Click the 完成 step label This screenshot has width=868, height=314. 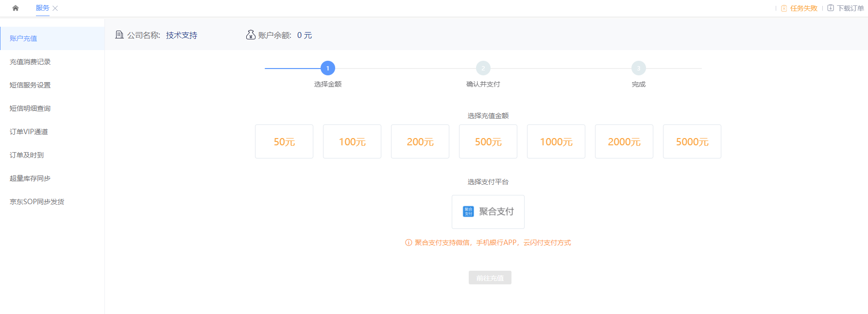click(639, 84)
